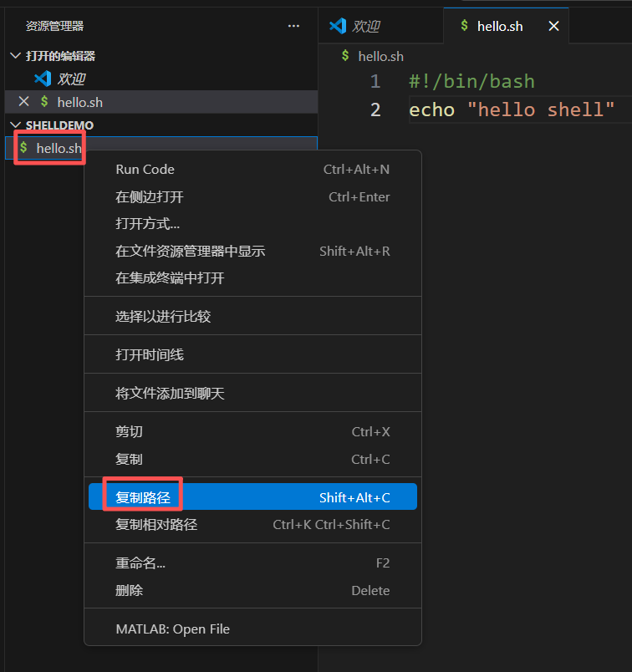Click VS Code icon beside 欢迎 in open editors
The height and width of the screenshot is (672, 632).
(43, 79)
